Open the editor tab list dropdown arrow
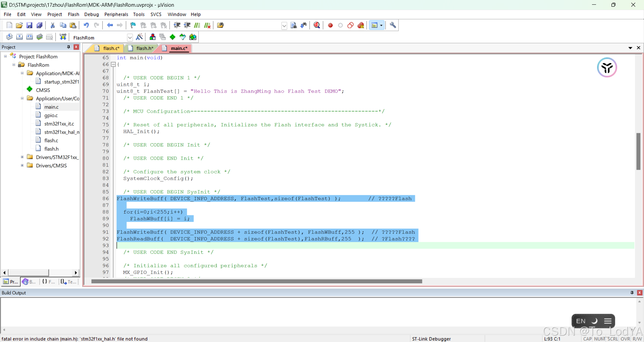Screen dimensions: 644x342 [x=630, y=48]
